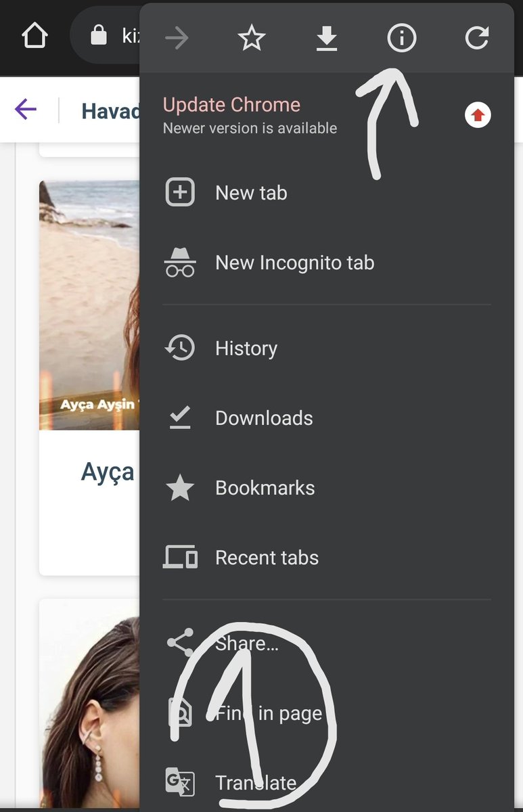The image size is (523, 812).
Task: Open Downloads menu entry
Action: pos(327,418)
